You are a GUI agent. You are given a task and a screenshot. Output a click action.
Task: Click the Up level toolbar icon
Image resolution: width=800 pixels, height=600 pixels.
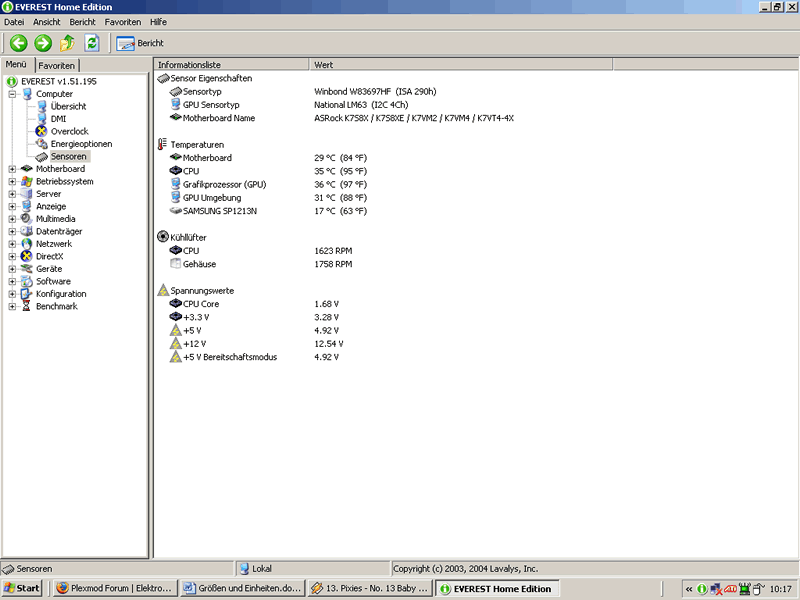tap(67, 43)
